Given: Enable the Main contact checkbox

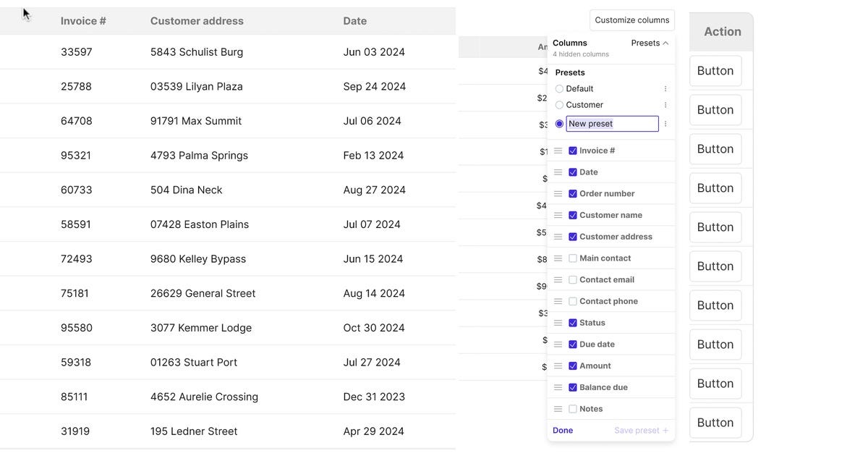Looking at the screenshot, I should [572, 258].
